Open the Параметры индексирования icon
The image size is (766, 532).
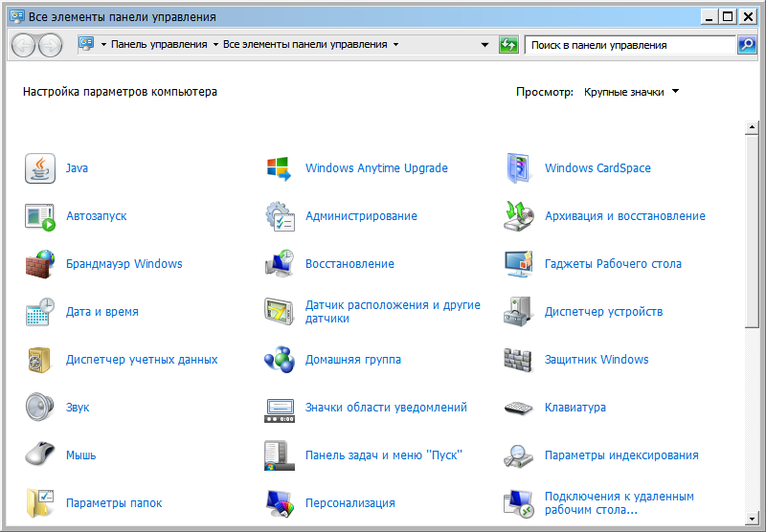pos(518,455)
